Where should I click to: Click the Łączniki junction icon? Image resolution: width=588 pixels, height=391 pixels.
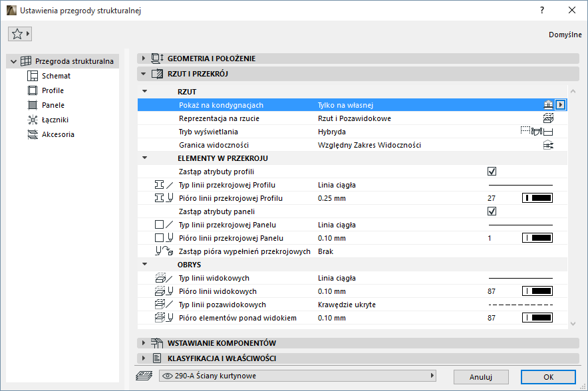point(33,120)
